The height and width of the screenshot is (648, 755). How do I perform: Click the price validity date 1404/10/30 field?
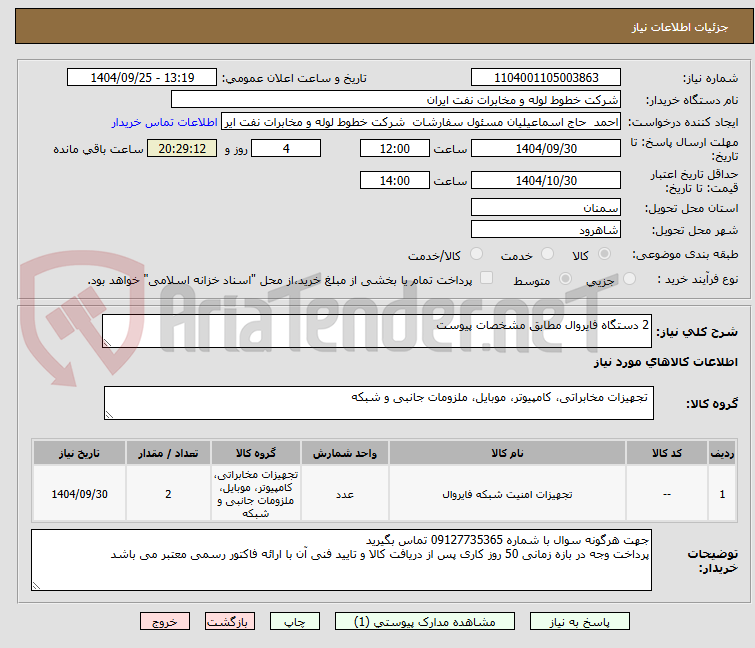coord(546,180)
